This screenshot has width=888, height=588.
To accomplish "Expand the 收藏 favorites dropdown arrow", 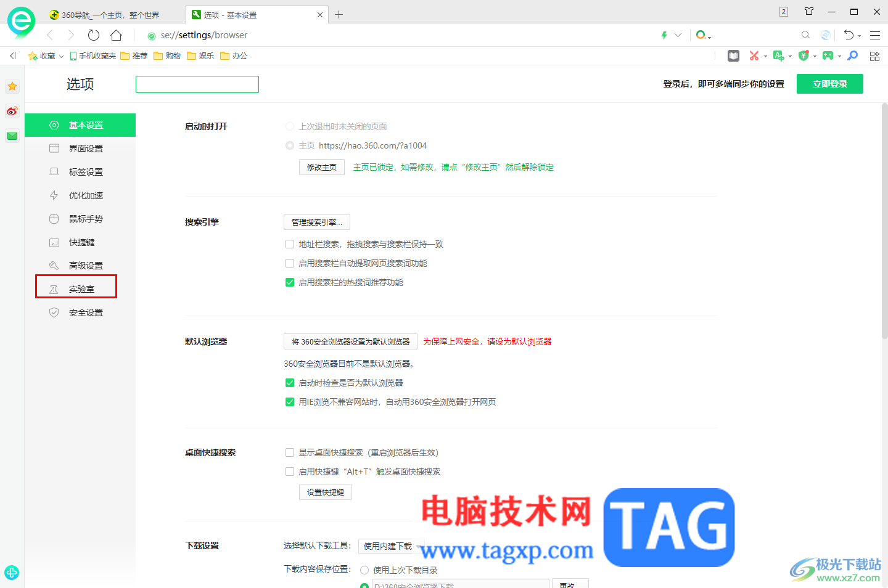I will click(62, 56).
